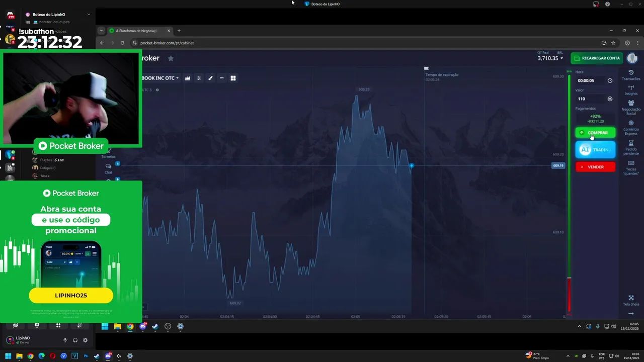Open the AI TRADING button
The width and height of the screenshot is (644, 362).
[595, 150]
